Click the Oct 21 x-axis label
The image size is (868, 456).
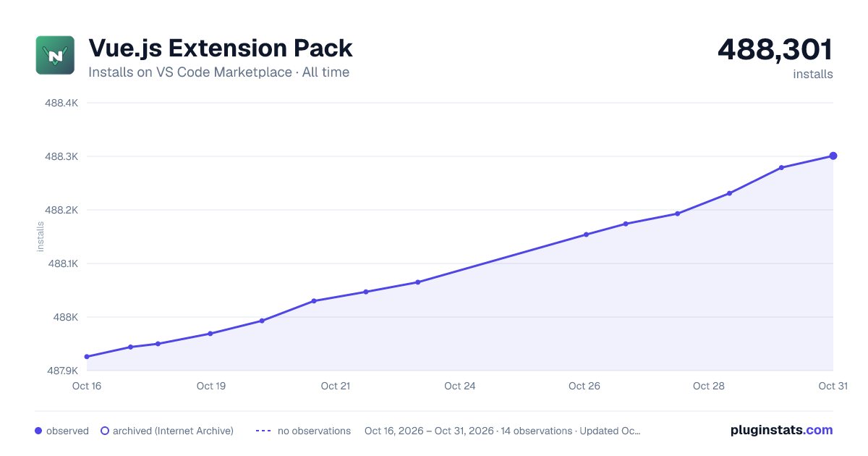[x=336, y=386]
